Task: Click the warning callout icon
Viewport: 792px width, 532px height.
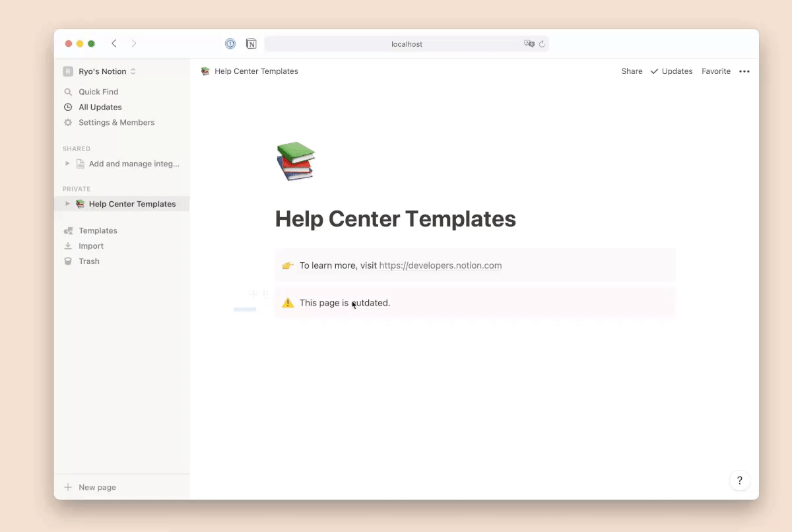Action: [288, 303]
